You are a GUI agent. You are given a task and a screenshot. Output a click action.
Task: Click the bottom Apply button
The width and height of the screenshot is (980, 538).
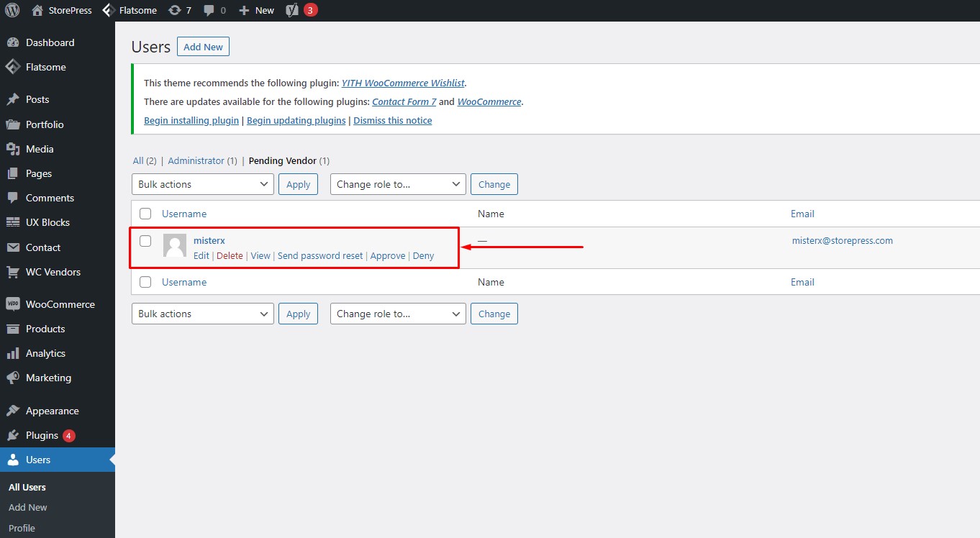coord(298,314)
